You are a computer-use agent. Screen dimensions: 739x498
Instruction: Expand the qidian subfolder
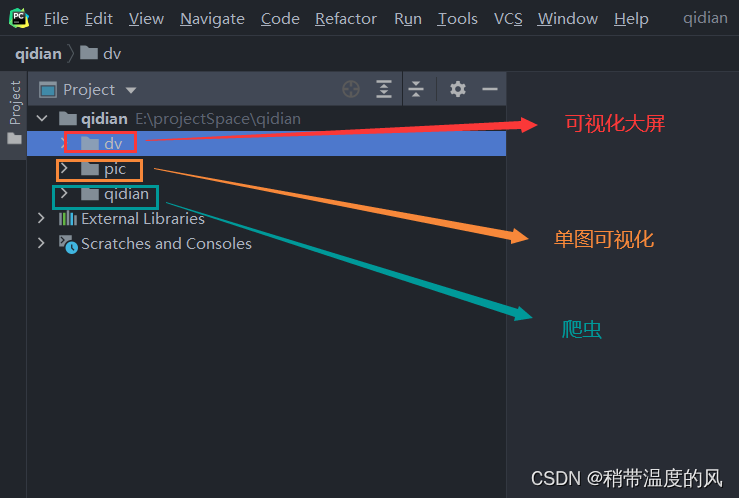tap(64, 193)
